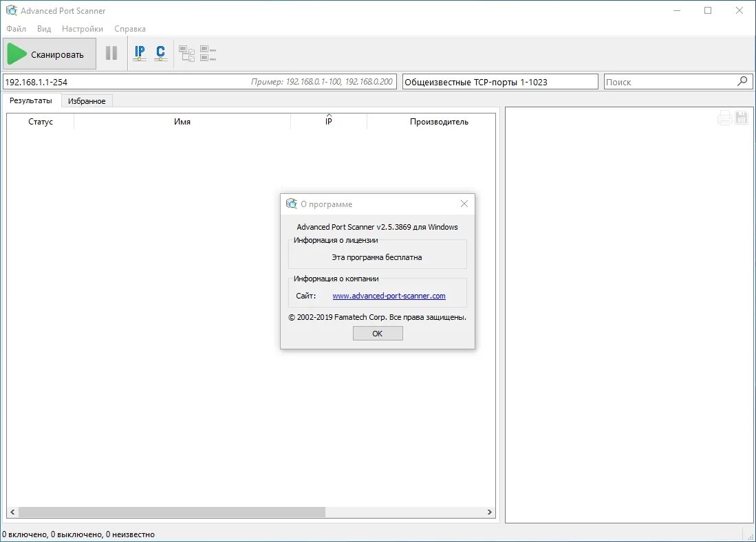Minimize the Advanced Port Scanner window
756x542 pixels.
click(677, 10)
